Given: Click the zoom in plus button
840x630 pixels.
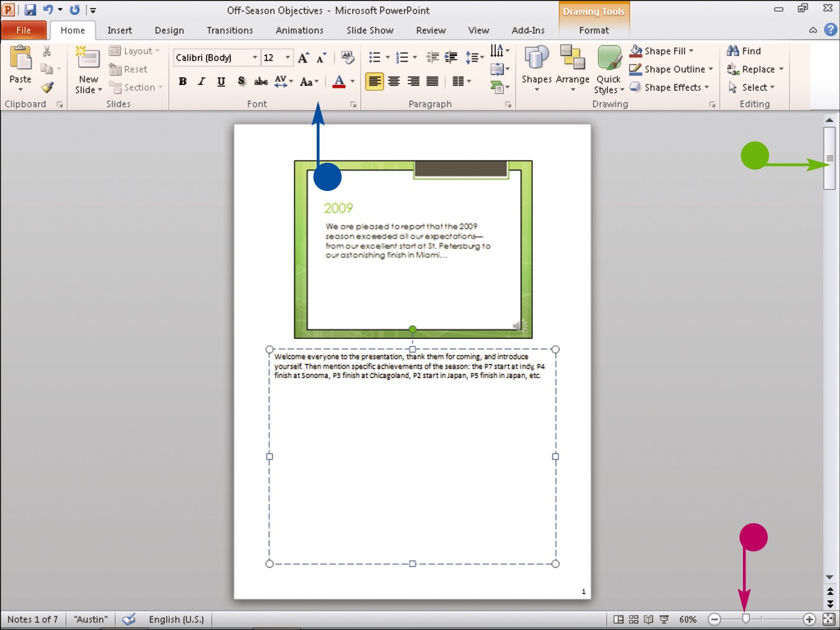Looking at the screenshot, I should coord(809,619).
